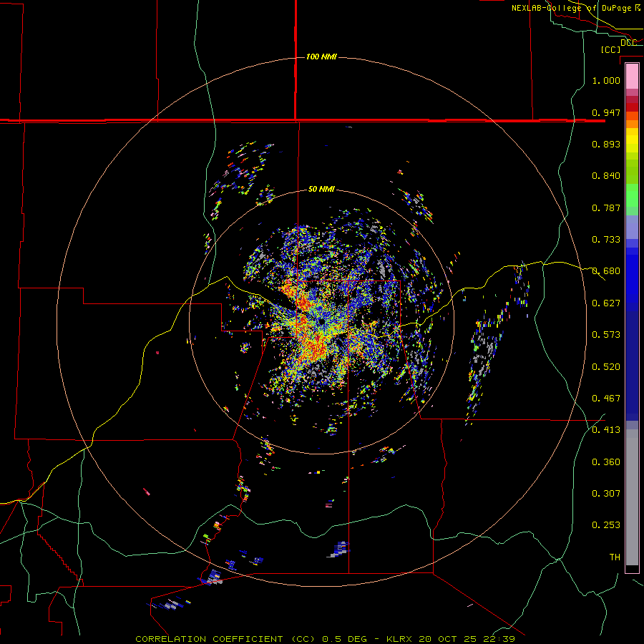Click the 0.413 legend value
644x644 pixels.
(x=606, y=430)
